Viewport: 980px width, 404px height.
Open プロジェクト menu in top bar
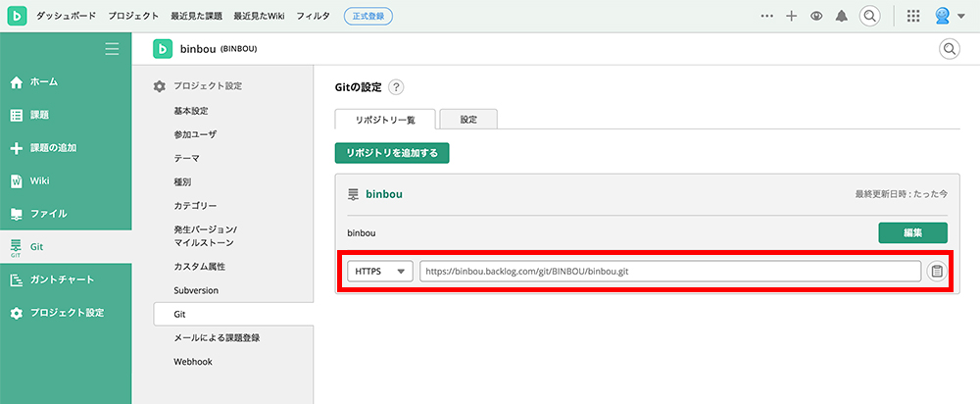[x=133, y=17]
